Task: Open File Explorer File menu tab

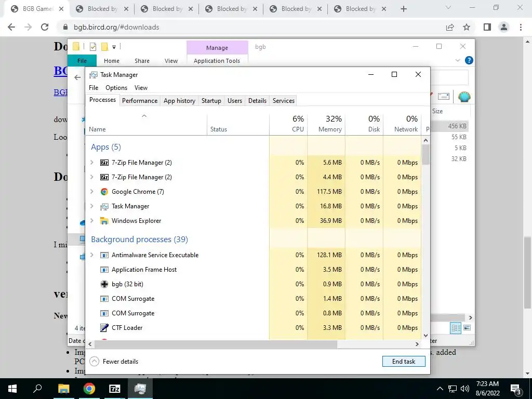Action: (82, 61)
